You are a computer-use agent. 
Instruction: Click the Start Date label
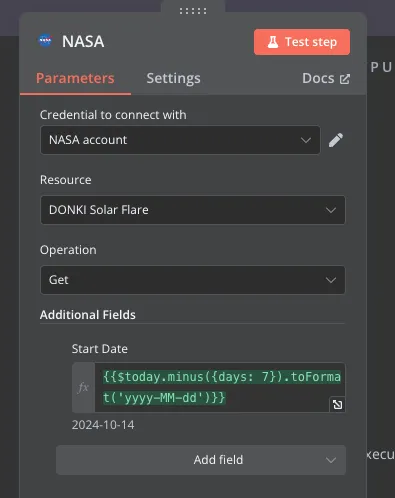tap(100, 349)
